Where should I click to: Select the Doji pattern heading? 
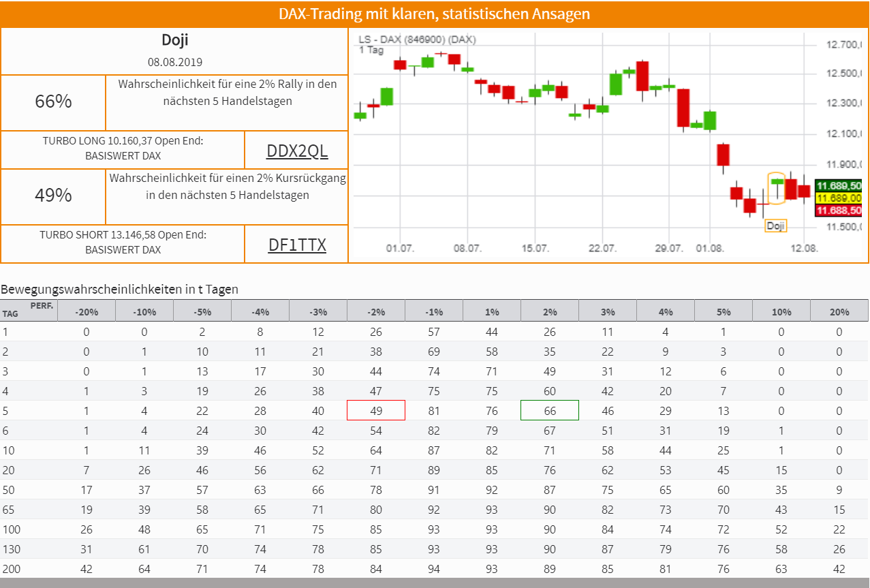point(175,40)
